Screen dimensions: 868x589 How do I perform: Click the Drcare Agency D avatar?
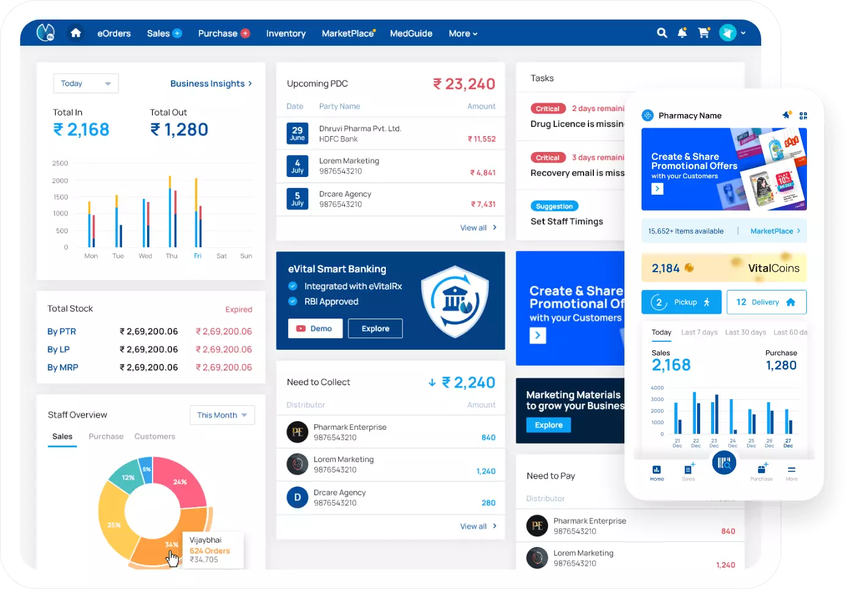297,497
